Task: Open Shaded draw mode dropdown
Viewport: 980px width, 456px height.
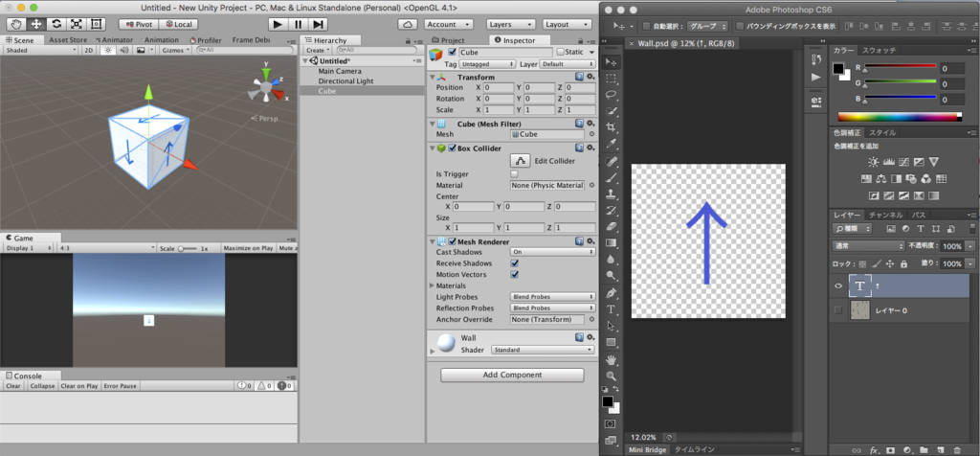Action: click(41, 50)
